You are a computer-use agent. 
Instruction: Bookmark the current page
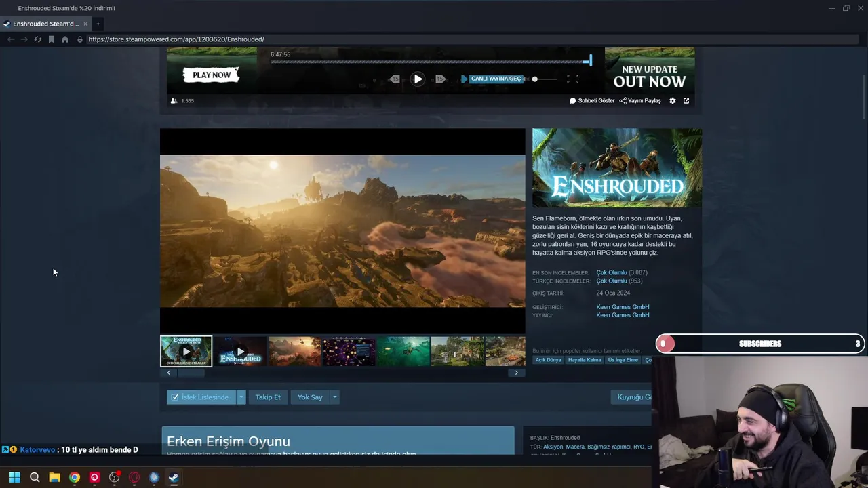pos(52,39)
